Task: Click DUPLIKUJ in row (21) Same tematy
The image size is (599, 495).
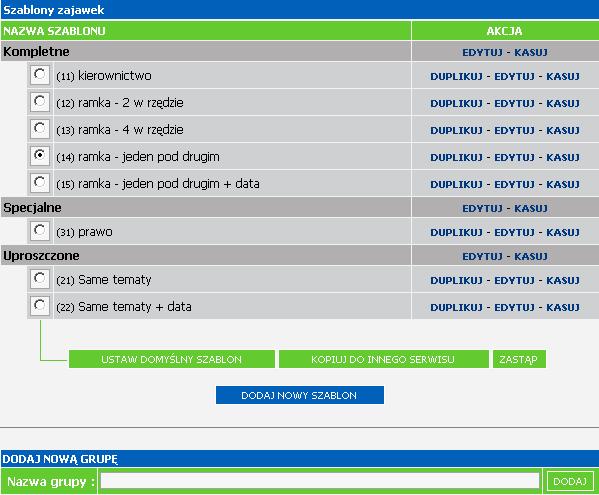Action: (457, 281)
